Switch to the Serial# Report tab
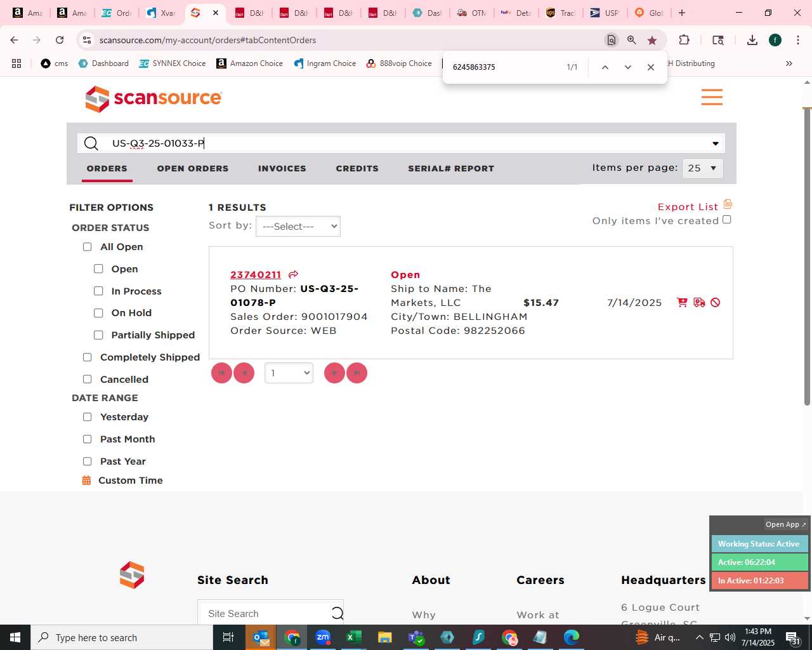This screenshot has height=650, width=812. point(451,168)
